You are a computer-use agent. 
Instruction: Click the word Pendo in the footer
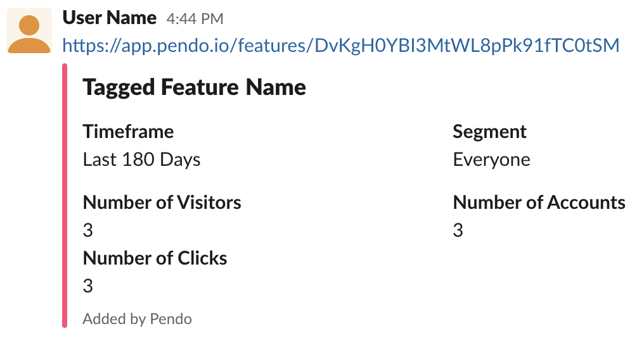171,319
